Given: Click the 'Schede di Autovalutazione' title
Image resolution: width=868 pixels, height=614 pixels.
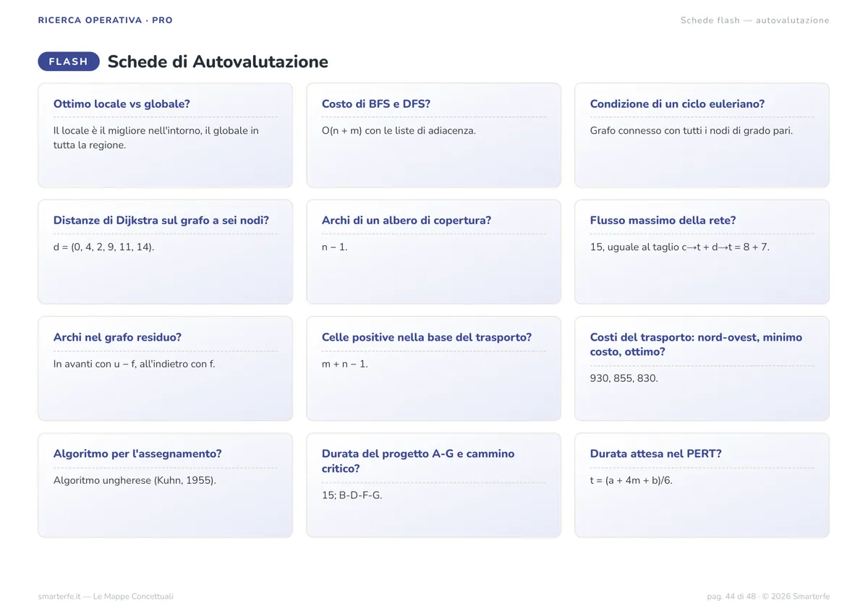Looking at the screenshot, I should (x=218, y=61).
